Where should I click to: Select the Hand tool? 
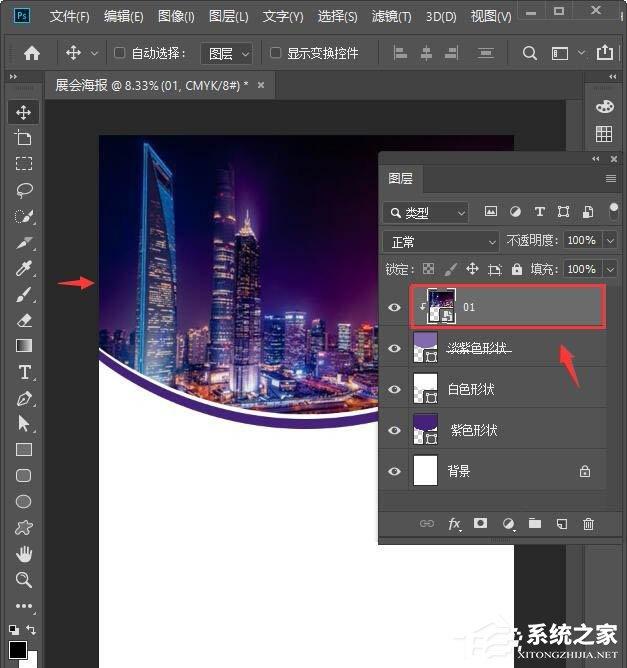point(24,554)
